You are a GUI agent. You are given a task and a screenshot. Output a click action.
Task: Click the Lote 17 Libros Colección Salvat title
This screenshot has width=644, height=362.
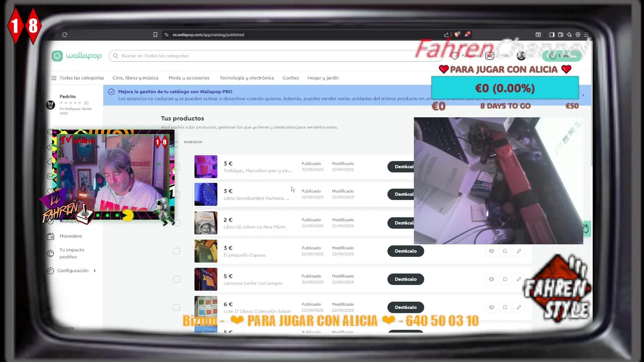(257, 311)
